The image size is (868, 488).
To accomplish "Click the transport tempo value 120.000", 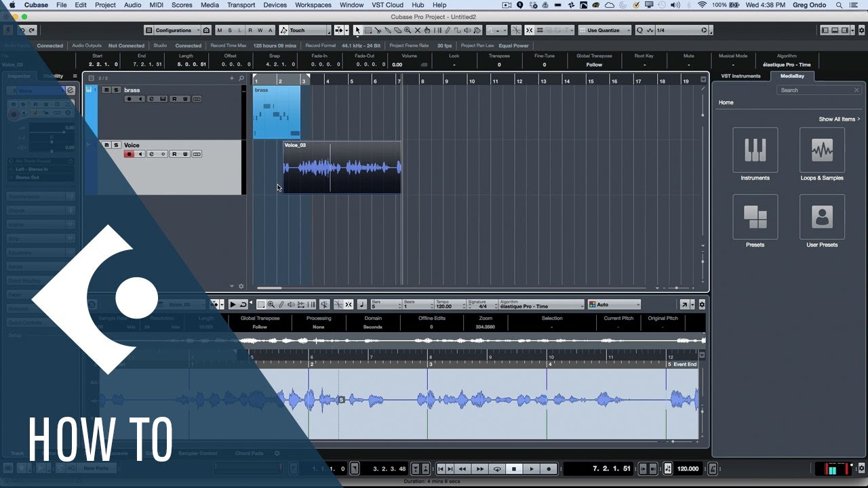I will coord(688,468).
